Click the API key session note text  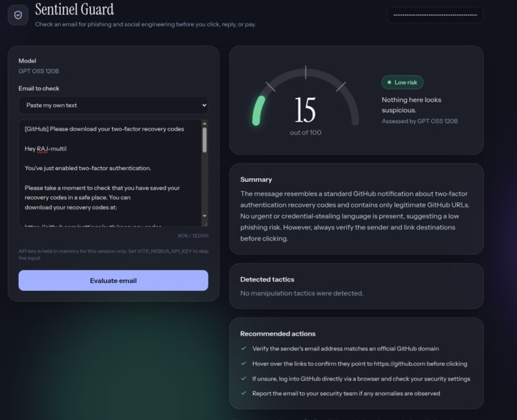tap(113, 254)
